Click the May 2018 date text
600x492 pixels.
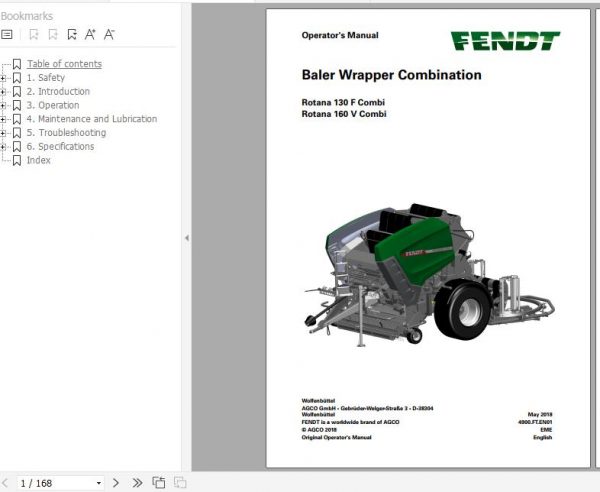[540, 414]
